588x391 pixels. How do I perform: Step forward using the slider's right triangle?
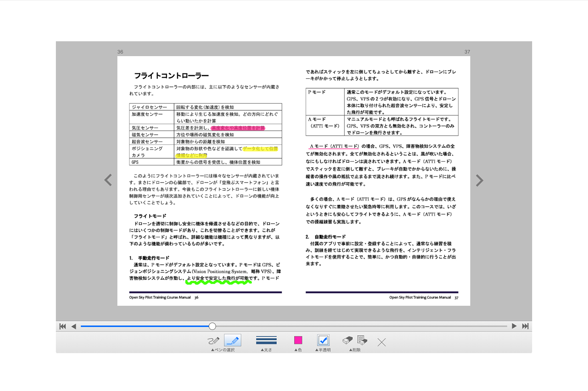514,326
